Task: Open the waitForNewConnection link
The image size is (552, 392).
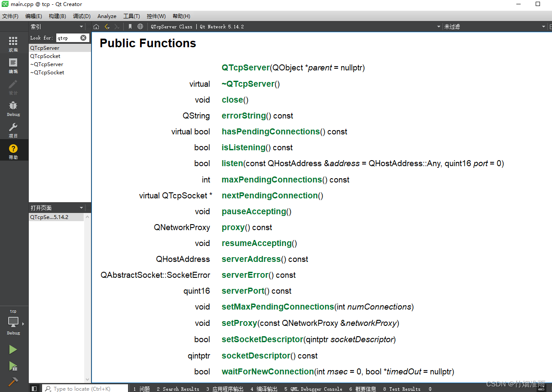Action: pyautogui.click(x=268, y=371)
